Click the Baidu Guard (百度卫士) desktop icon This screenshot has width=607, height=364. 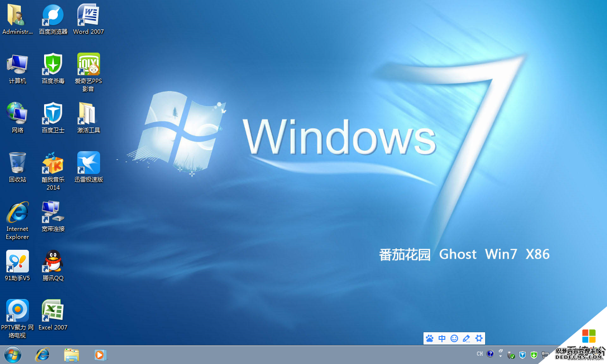coord(53,114)
